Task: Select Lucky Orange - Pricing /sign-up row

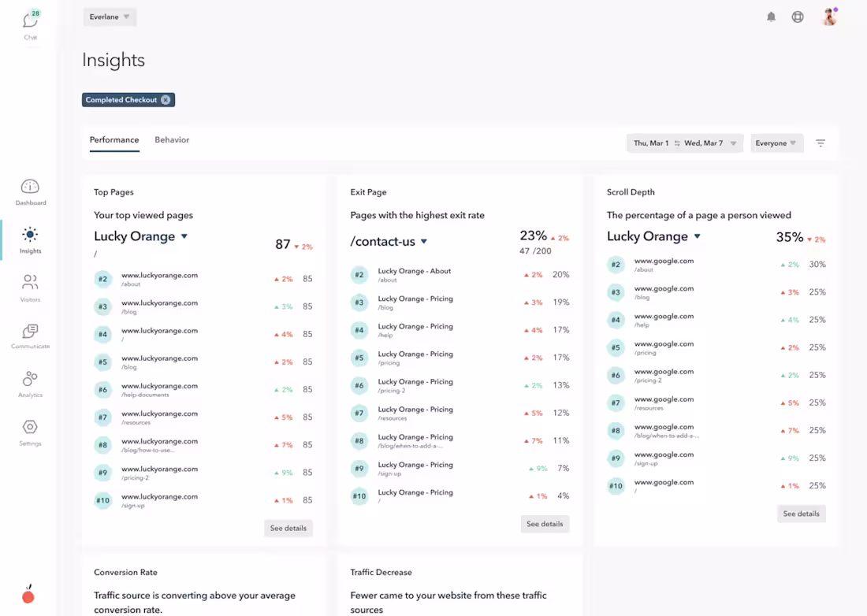Action: point(460,469)
